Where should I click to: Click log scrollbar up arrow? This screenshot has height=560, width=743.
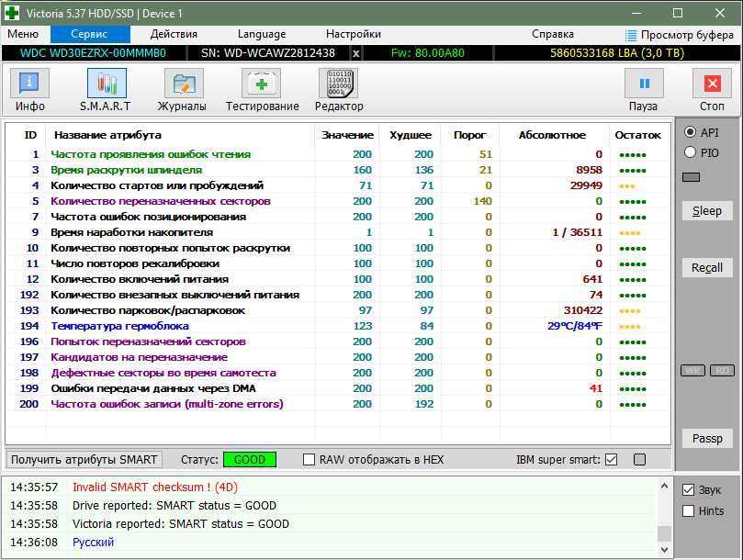664,486
